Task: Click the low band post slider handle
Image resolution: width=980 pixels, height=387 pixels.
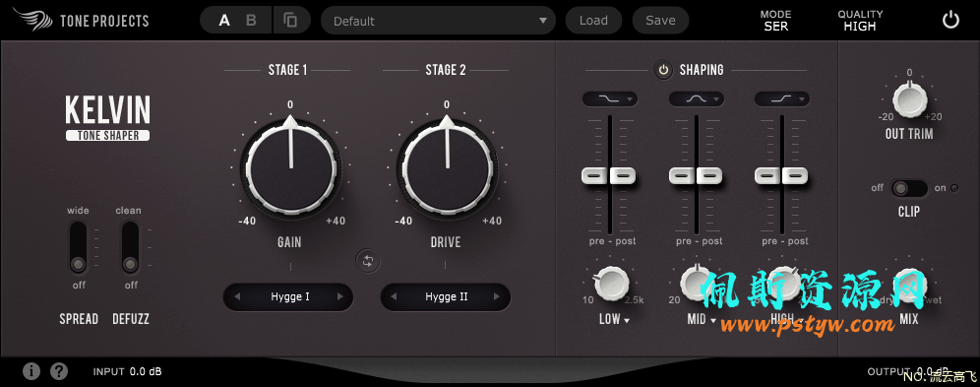Action: click(x=623, y=175)
